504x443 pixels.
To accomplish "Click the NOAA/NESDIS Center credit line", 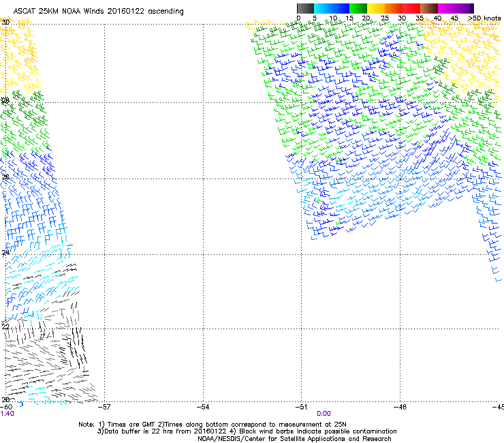I will (x=294, y=439).
